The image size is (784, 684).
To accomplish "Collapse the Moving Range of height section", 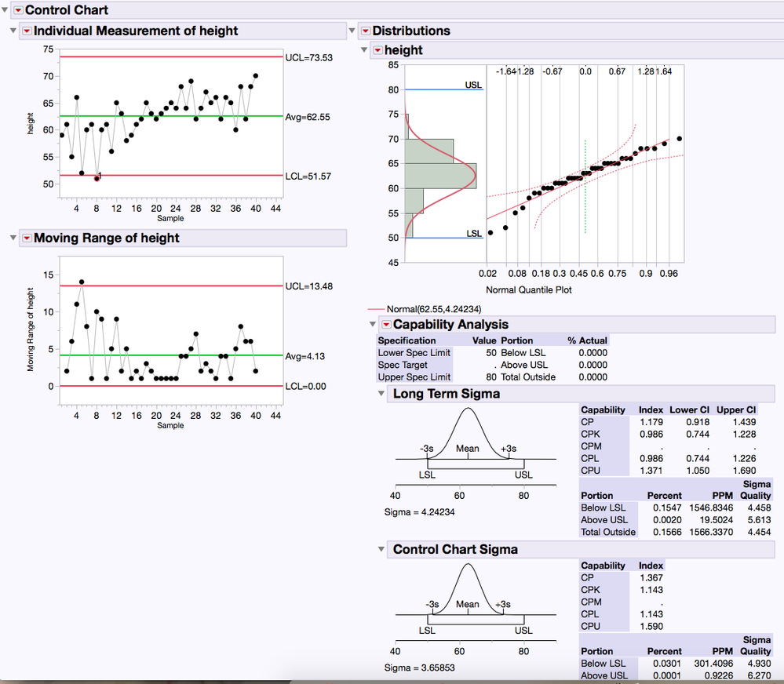I will [13, 238].
